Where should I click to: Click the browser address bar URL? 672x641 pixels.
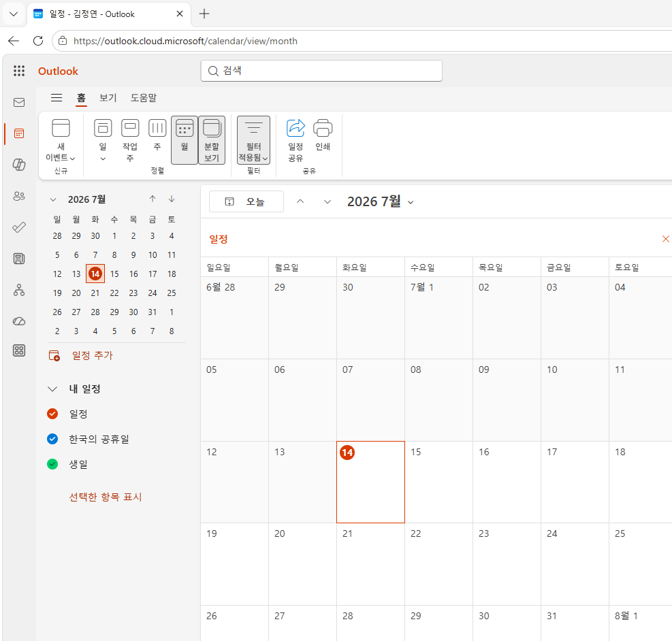[186, 41]
